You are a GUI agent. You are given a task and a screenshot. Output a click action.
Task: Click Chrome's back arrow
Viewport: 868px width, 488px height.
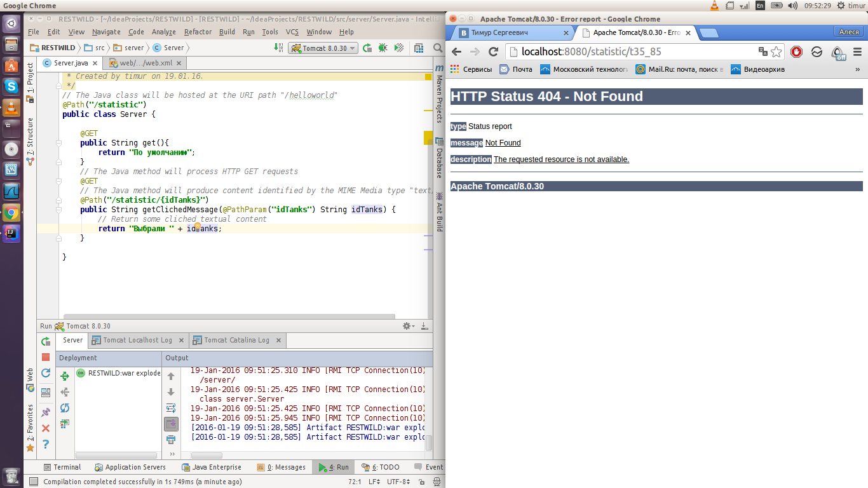[456, 52]
